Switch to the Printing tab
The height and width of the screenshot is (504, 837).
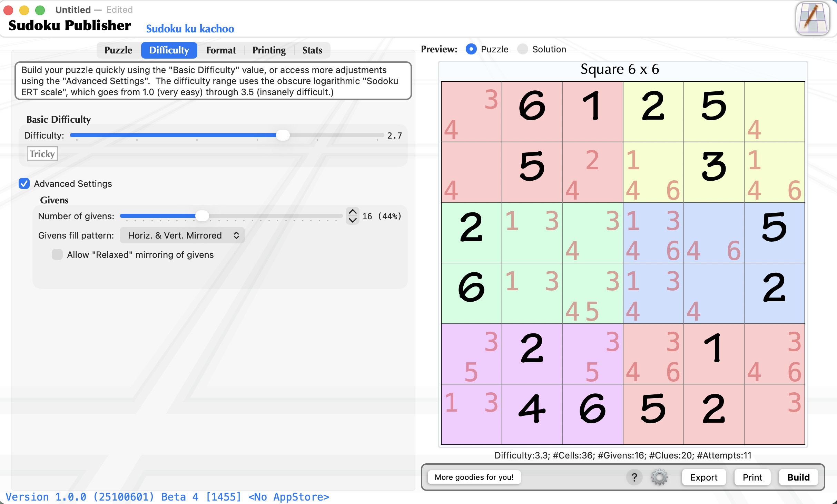pos(269,50)
